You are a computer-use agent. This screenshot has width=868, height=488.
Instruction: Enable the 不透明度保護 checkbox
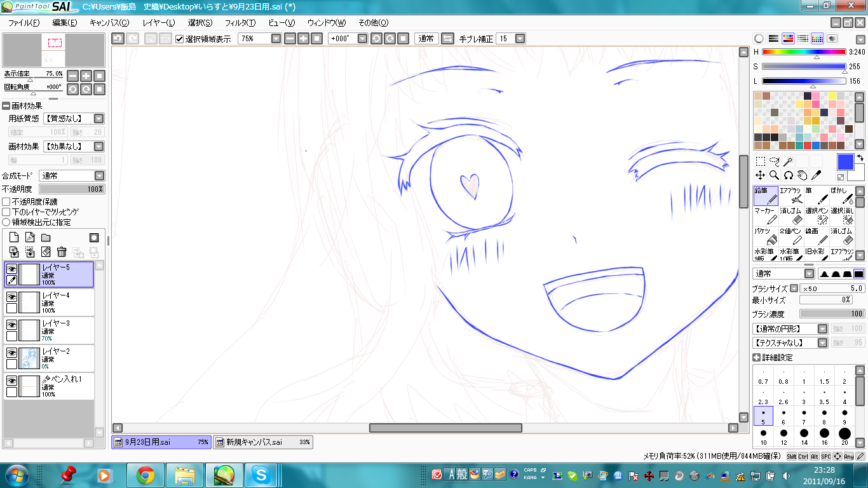coord(6,201)
